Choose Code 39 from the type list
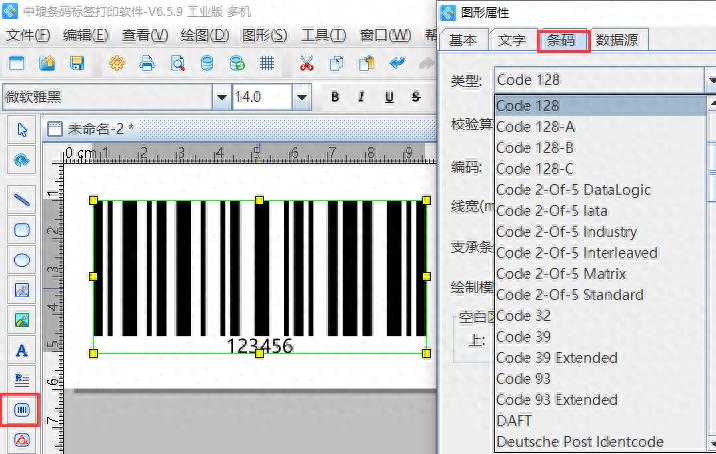 point(524,337)
